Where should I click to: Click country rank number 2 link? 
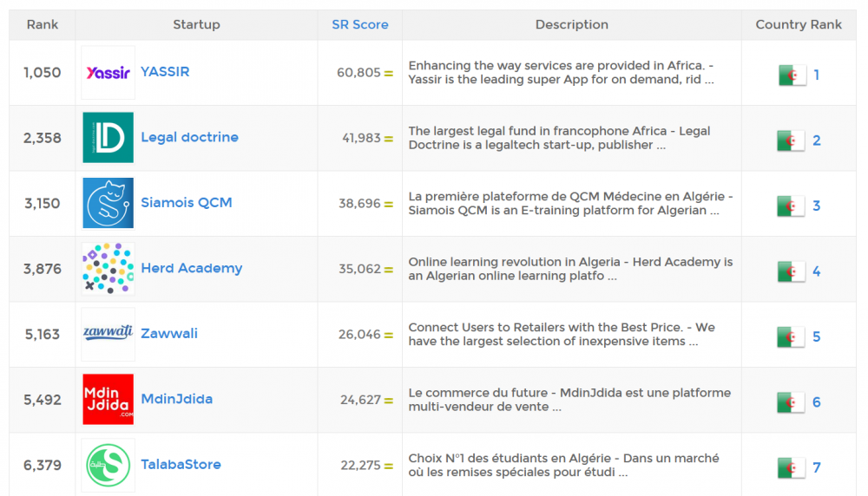click(x=817, y=140)
